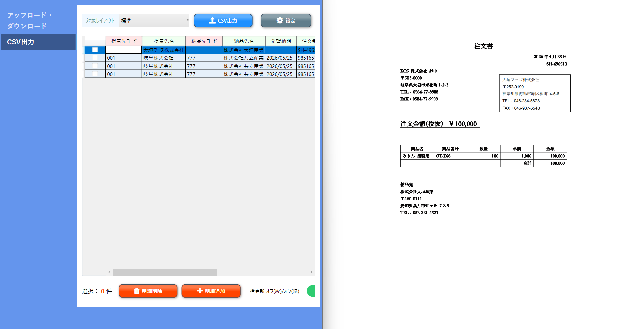Select the CSV出力 sidebar menu item
The width and height of the screenshot is (644, 329).
click(38, 42)
